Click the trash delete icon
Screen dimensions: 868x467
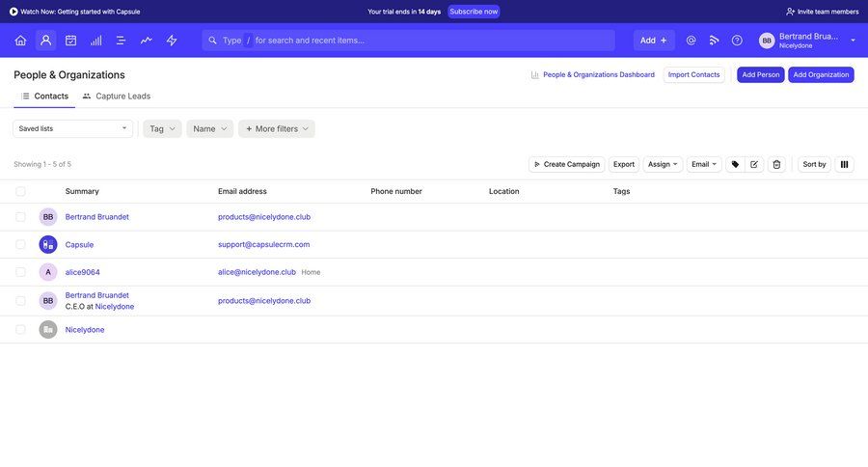[776, 164]
